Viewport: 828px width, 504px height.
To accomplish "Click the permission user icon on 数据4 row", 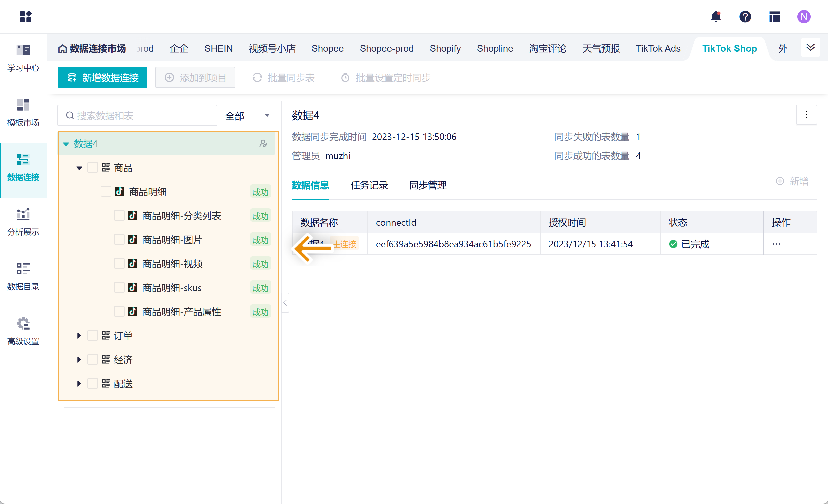I will tap(263, 144).
